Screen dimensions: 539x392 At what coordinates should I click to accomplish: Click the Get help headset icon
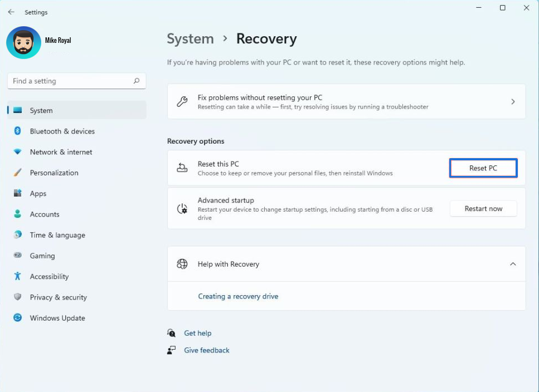point(171,332)
